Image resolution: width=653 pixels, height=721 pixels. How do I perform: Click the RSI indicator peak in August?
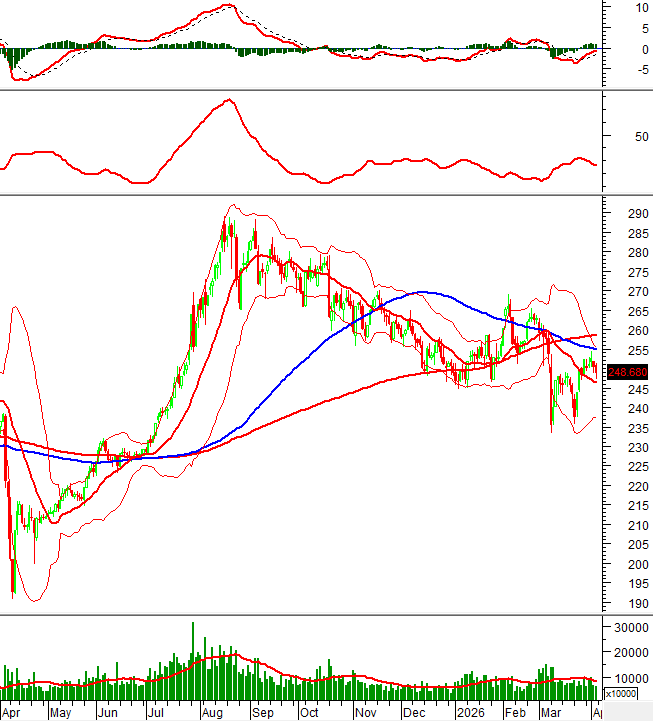click(230, 100)
